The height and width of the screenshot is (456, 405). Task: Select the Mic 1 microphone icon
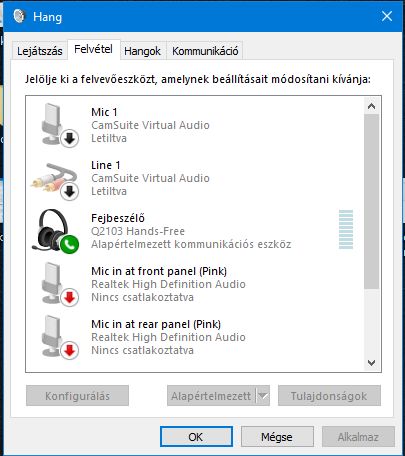pyautogui.click(x=55, y=125)
